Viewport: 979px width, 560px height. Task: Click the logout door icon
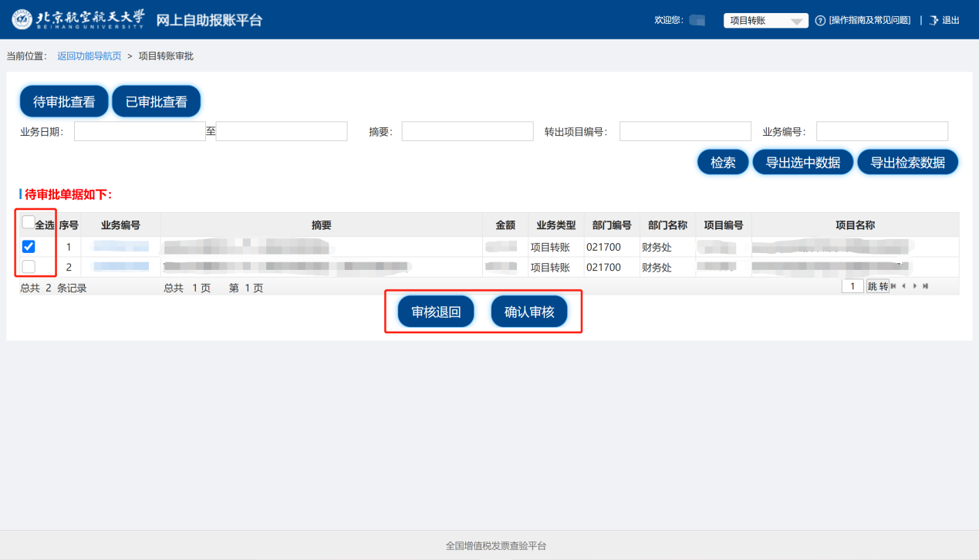pos(933,20)
